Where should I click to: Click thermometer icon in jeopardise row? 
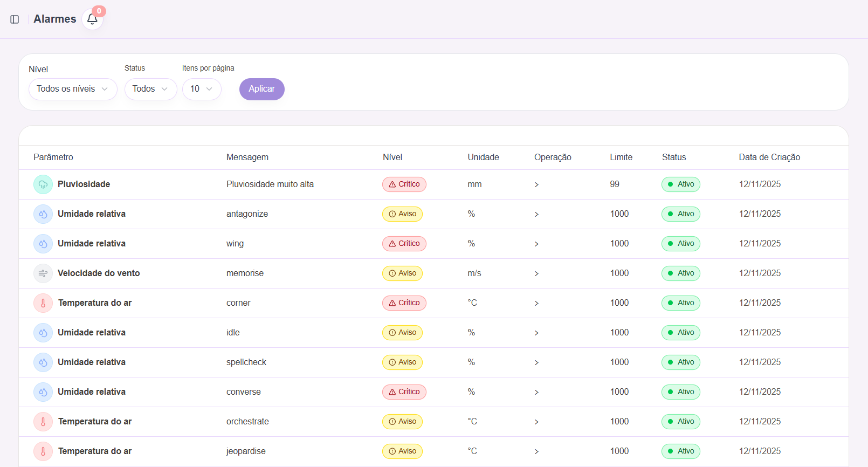(x=43, y=451)
